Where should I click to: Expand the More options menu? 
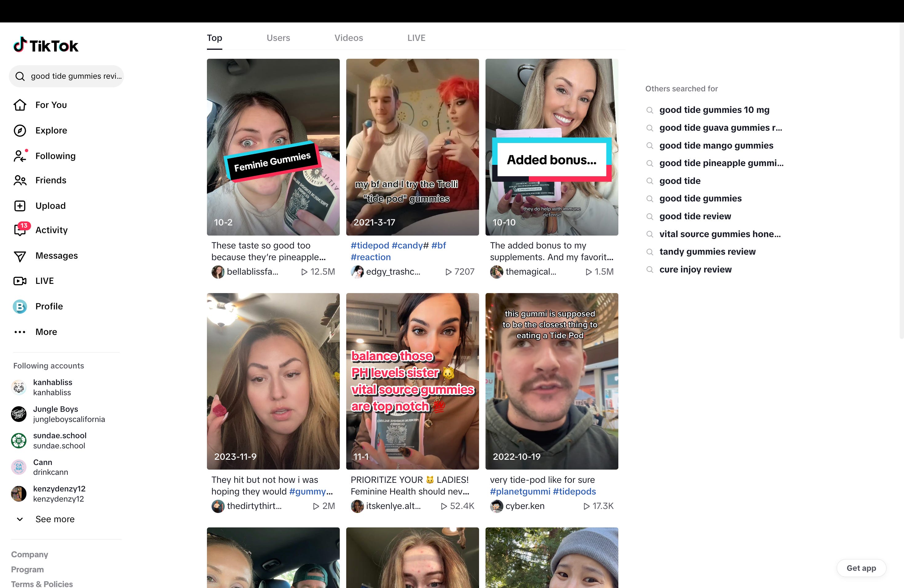pyautogui.click(x=20, y=332)
